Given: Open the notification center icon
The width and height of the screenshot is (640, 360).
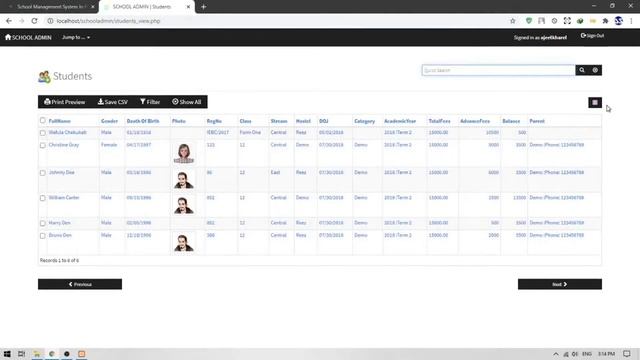Looking at the screenshot, I should point(627,354).
